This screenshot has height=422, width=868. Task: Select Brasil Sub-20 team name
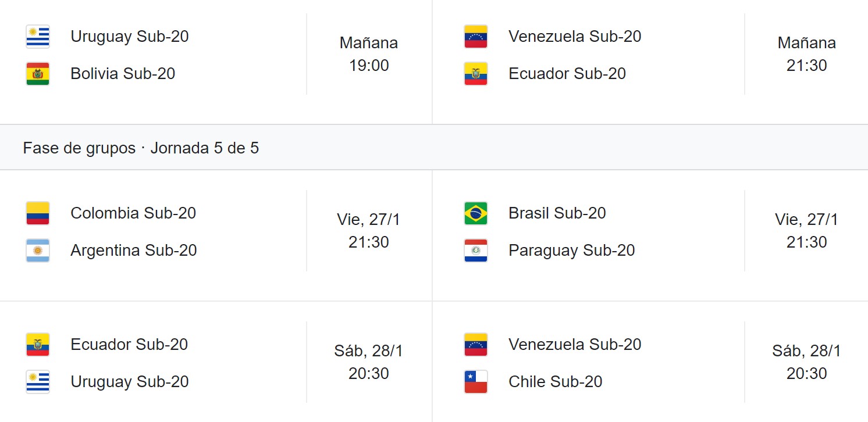(557, 213)
